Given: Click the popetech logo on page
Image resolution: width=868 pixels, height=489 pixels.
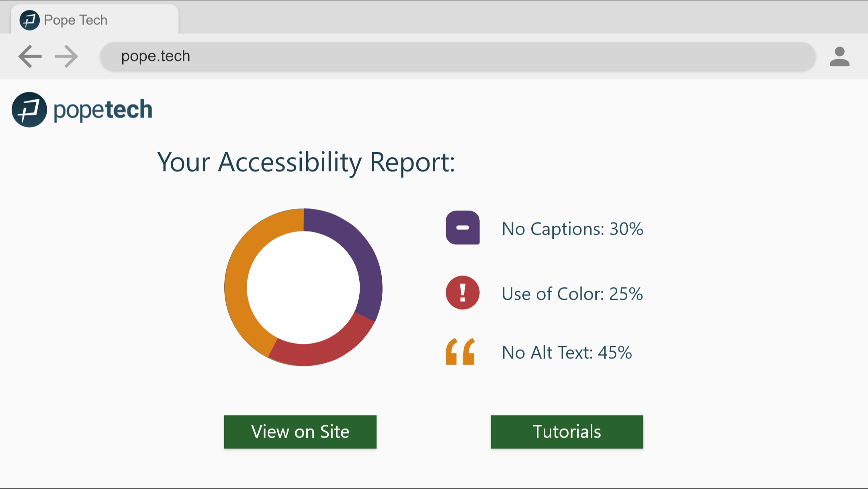Looking at the screenshot, I should (82, 110).
